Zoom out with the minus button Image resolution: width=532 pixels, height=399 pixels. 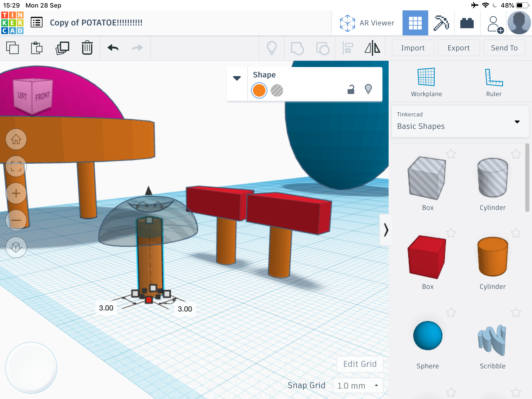(16, 220)
